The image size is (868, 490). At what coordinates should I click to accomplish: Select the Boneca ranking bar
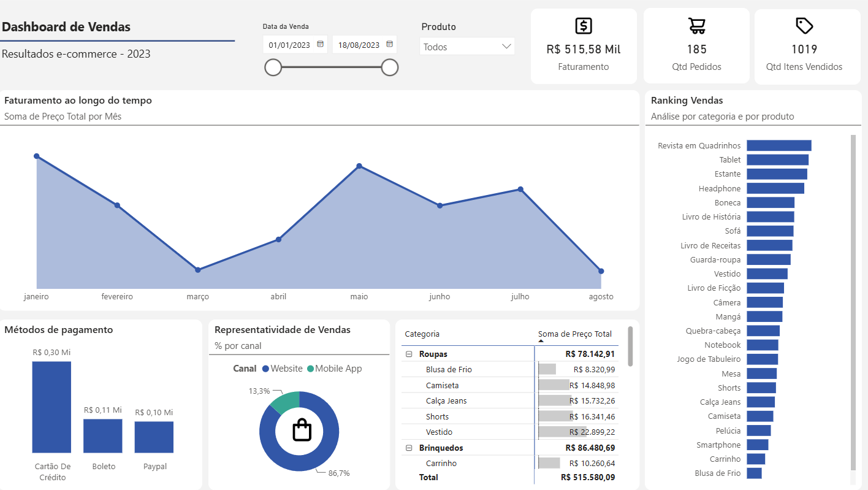click(x=771, y=202)
